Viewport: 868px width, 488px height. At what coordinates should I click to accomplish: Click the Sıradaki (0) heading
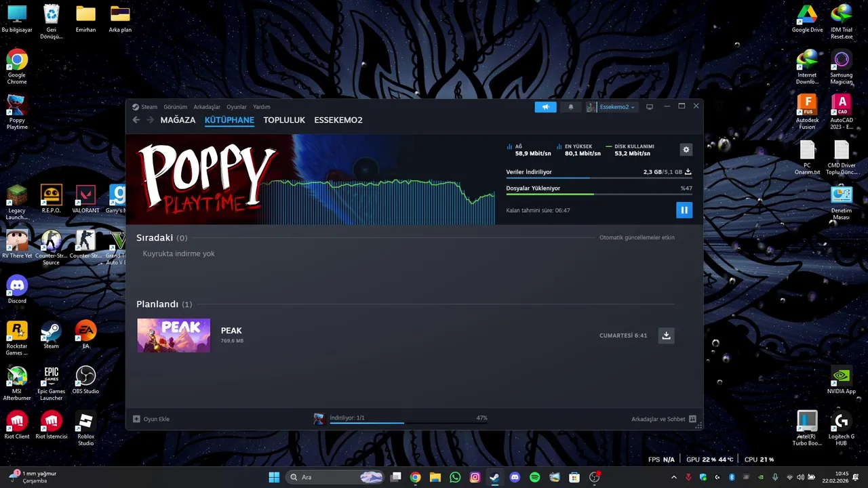coord(161,238)
